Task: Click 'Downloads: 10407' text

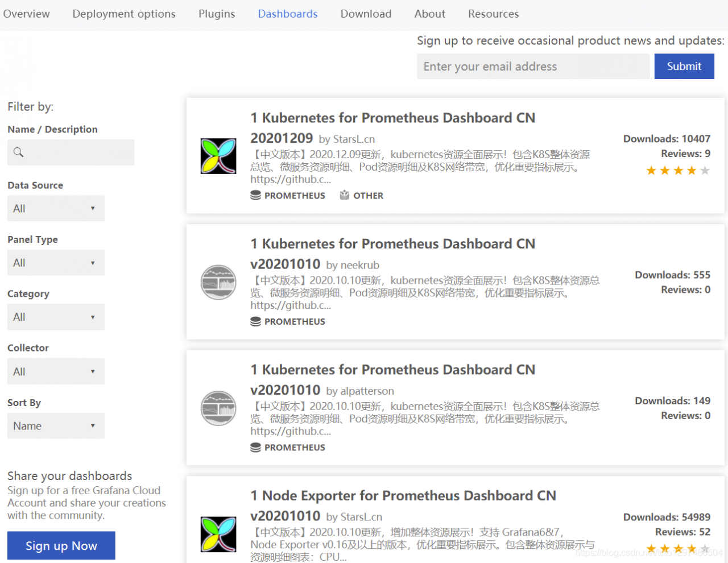Action: (667, 139)
